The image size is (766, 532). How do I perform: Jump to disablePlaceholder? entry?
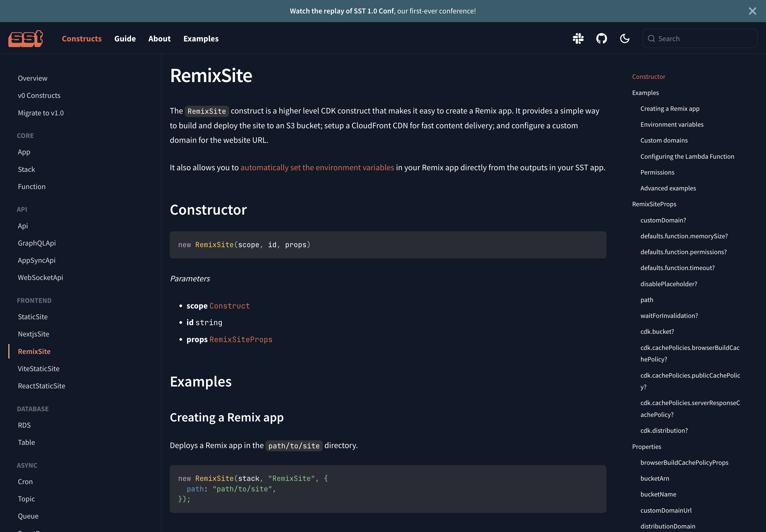[669, 284]
